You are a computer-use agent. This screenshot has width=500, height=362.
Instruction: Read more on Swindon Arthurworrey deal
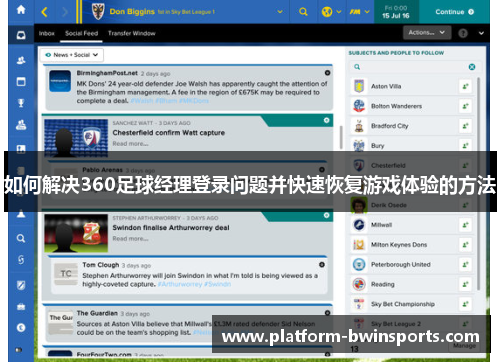pos(130,239)
